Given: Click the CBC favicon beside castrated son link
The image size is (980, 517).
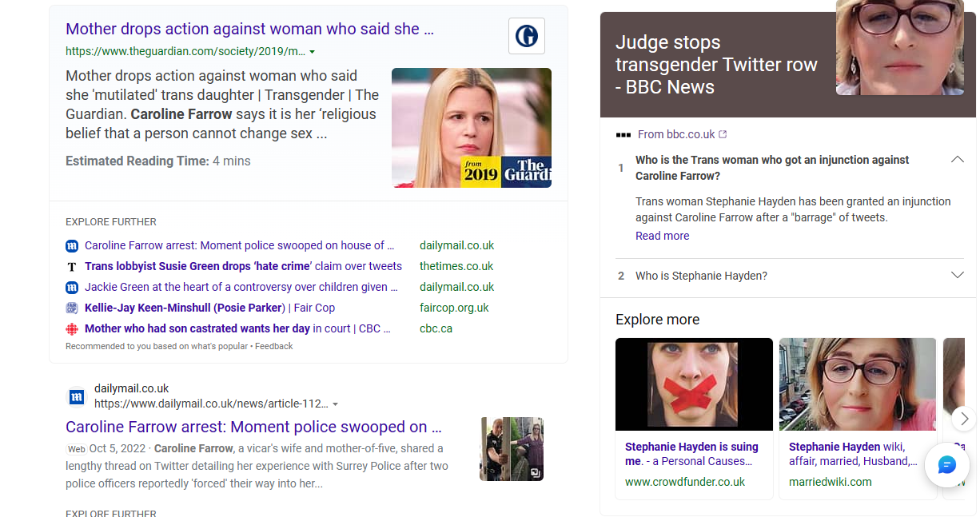Looking at the screenshot, I should pos(72,328).
